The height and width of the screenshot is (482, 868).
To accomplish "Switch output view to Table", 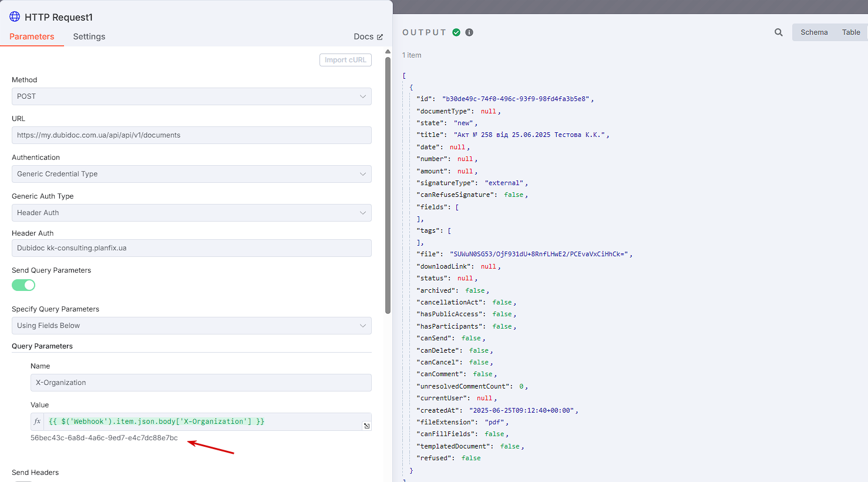I will 851,32.
